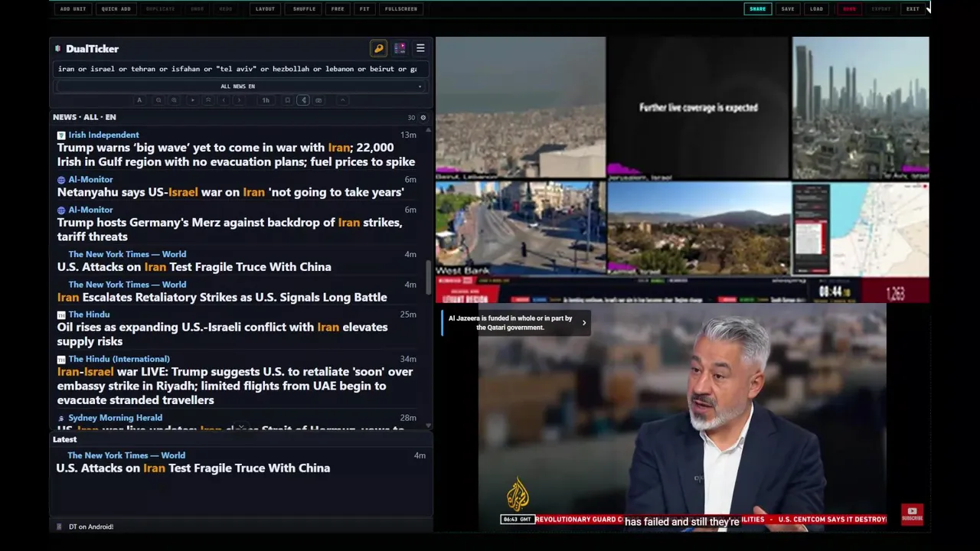Open the gear settings beside the 30 count

coord(423,118)
